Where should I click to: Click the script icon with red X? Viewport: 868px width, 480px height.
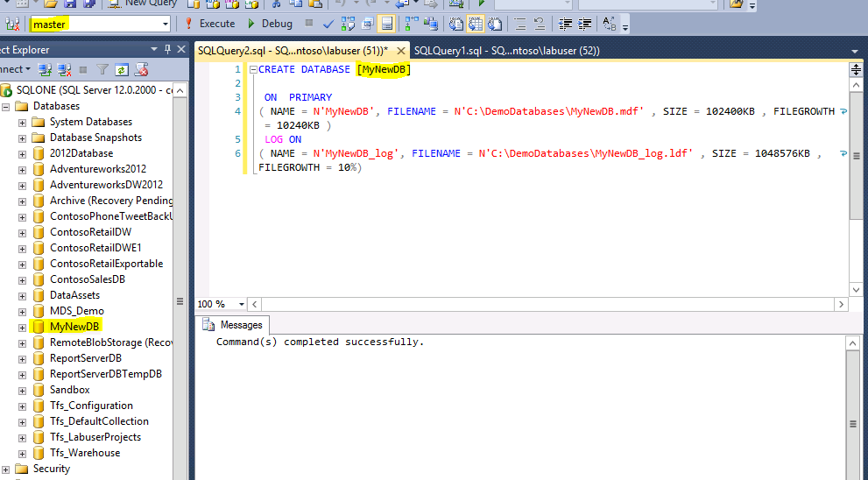142,70
